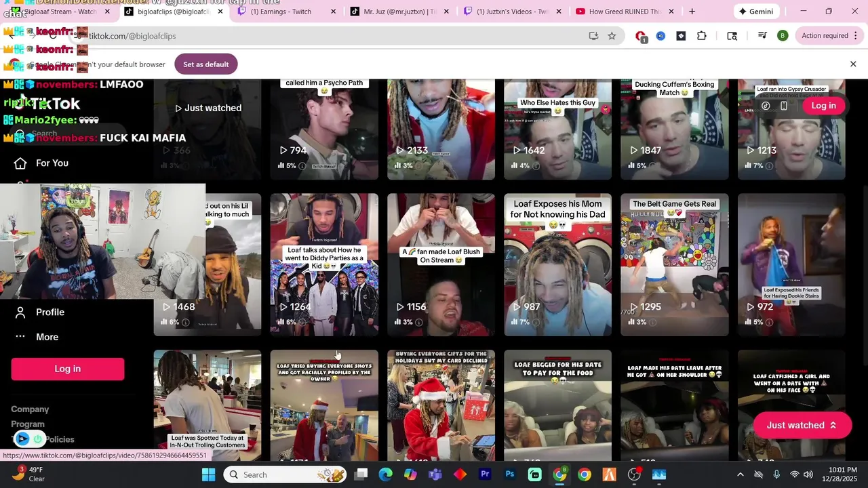Open Microsoft Teams from taskbar

tap(435, 474)
